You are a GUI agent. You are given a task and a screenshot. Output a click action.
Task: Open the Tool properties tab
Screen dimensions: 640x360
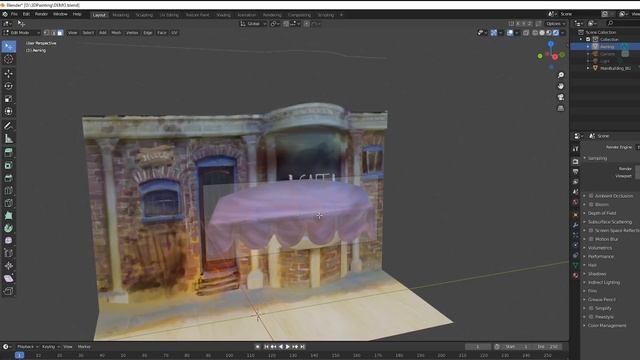click(576, 149)
